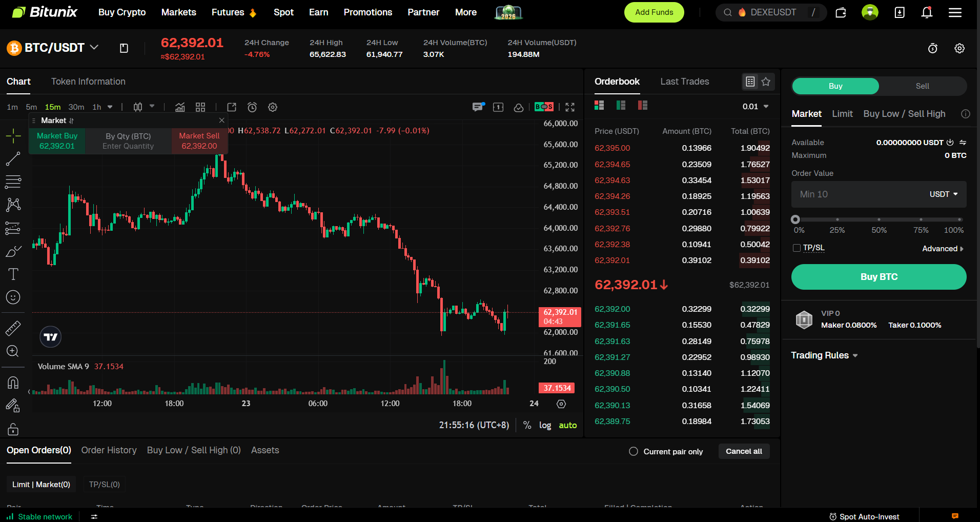
Task: Open the Markets menu item
Action: coord(179,12)
